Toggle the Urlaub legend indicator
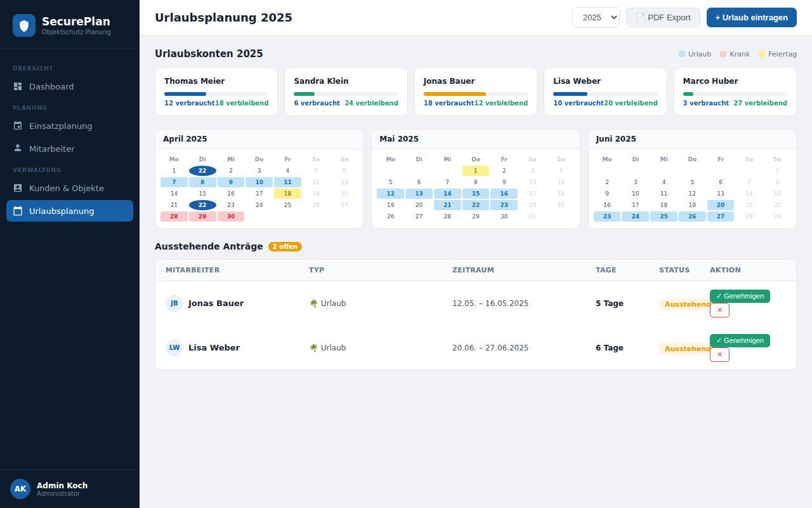This screenshot has height=508, width=812. point(681,54)
